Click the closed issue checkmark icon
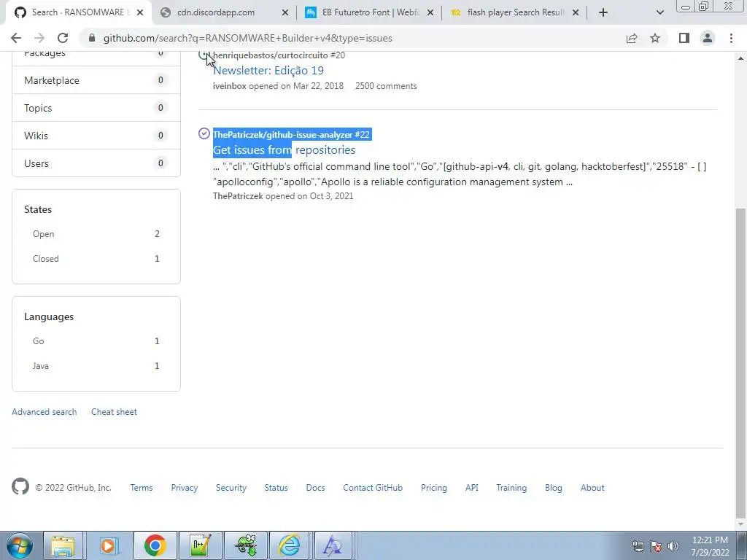 [x=204, y=134]
